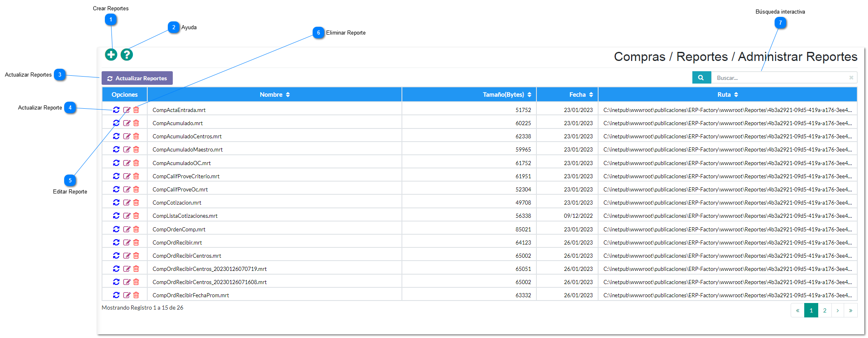
Task: Delete the CompOrdenComp.mrt report
Action: pyautogui.click(x=136, y=229)
